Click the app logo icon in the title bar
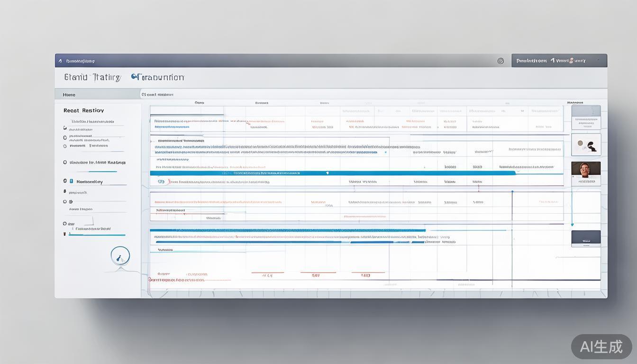The height and width of the screenshot is (364, 637). [x=60, y=61]
